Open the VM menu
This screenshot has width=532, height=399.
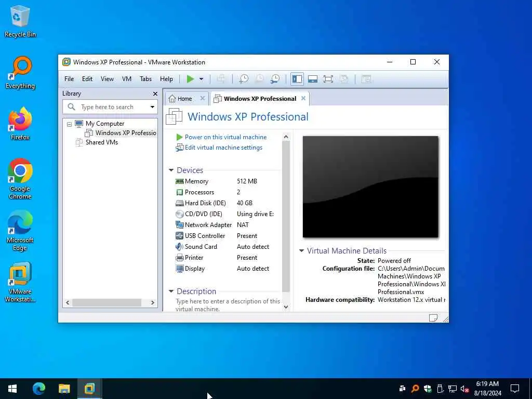127,79
